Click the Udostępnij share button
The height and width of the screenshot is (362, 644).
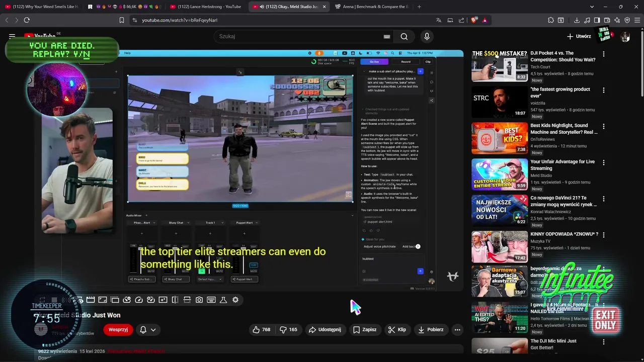325,330
